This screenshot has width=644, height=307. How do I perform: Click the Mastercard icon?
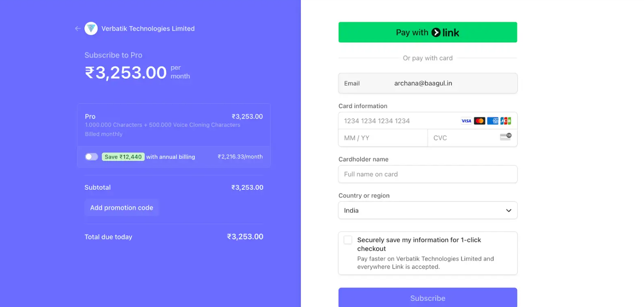[x=479, y=121]
